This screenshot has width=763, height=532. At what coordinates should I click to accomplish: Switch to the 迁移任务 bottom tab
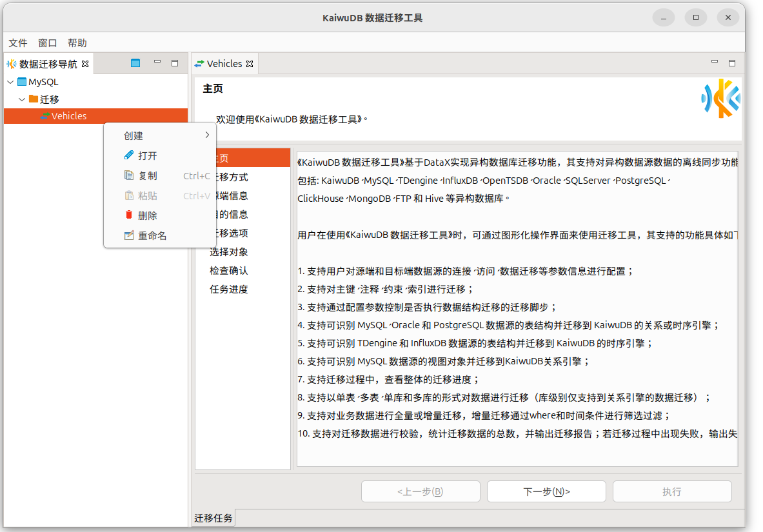click(x=213, y=518)
